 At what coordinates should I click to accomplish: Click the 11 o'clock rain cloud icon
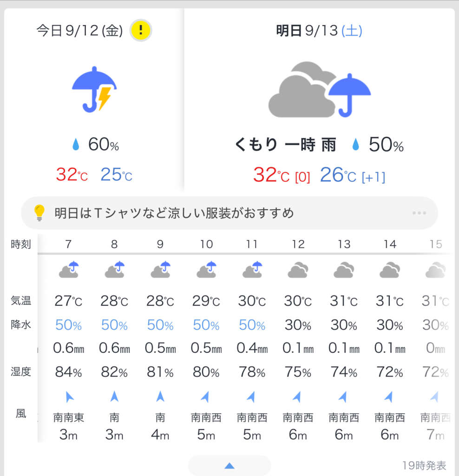[x=252, y=269]
